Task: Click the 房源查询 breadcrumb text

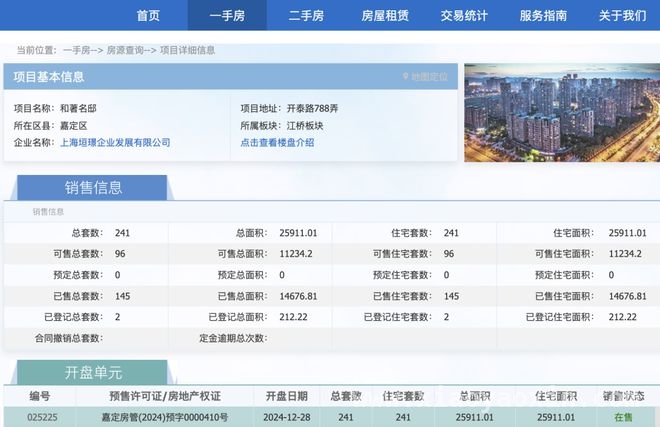Action: [125, 50]
